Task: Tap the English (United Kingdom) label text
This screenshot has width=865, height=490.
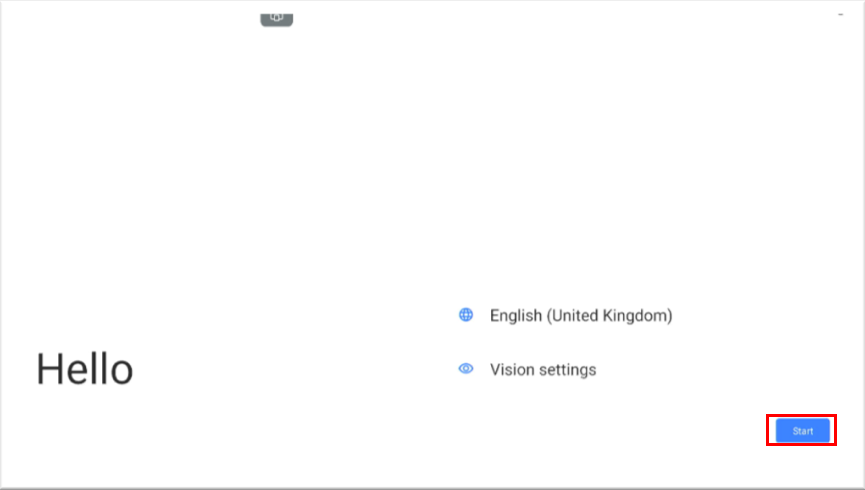Action: [580, 315]
